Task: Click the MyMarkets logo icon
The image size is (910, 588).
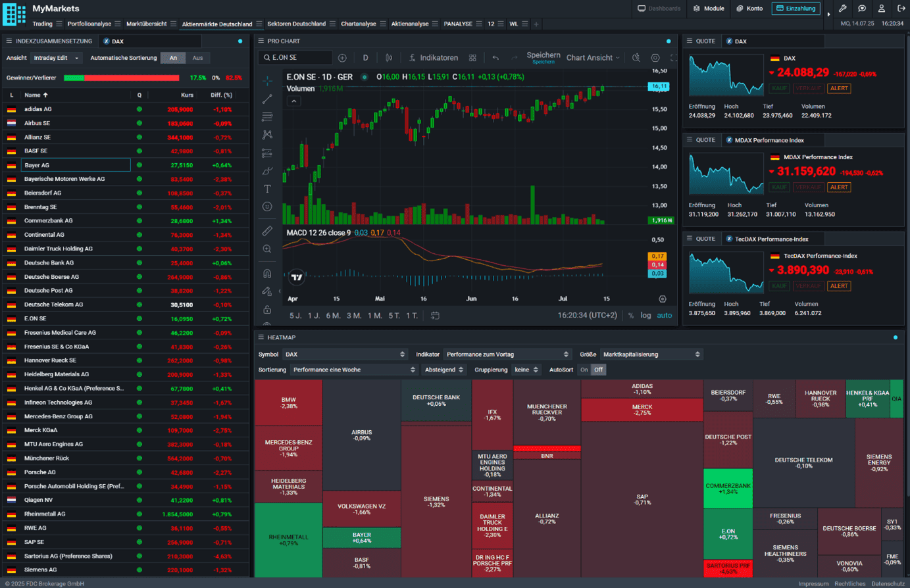Action: (x=14, y=14)
